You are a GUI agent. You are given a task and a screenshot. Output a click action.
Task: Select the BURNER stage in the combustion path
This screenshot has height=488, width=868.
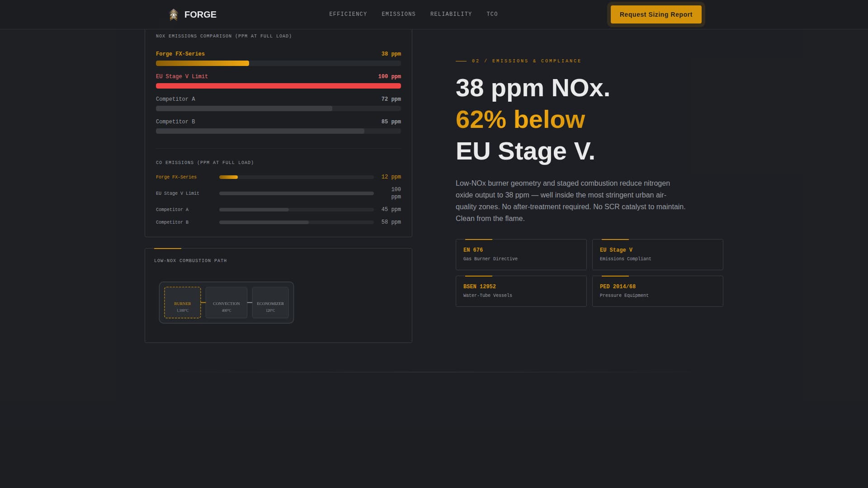click(x=182, y=302)
